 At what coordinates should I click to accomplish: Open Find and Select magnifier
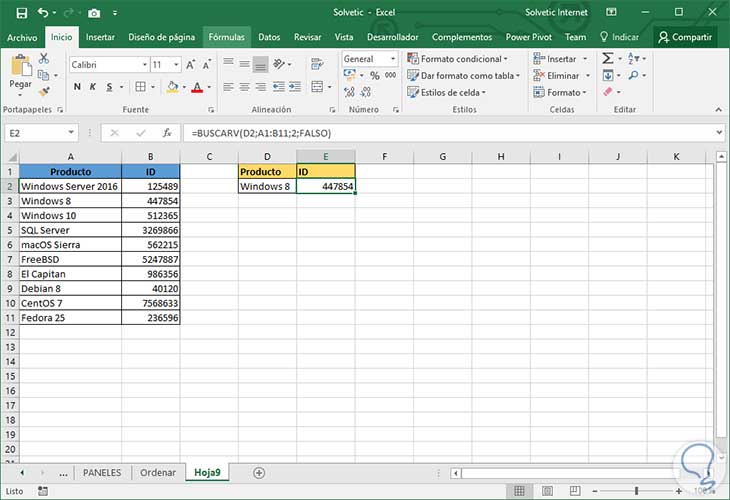point(634,75)
